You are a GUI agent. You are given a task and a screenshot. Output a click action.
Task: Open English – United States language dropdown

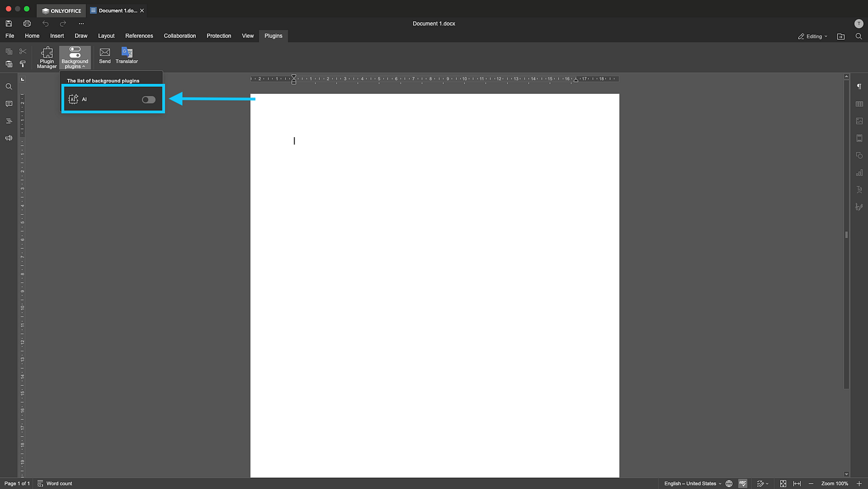click(x=693, y=483)
